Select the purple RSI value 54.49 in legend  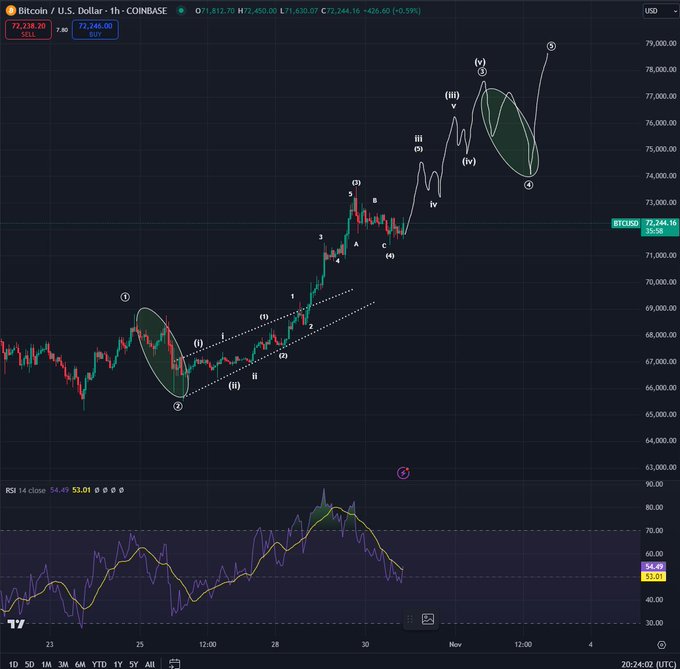pyautogui.click(x=59, y=490)
